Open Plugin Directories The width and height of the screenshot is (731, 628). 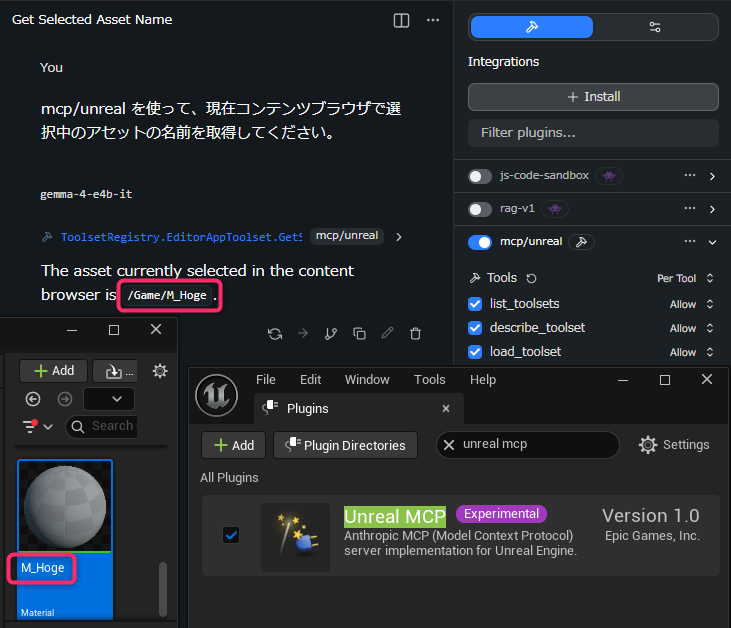[x=345, y=445]
